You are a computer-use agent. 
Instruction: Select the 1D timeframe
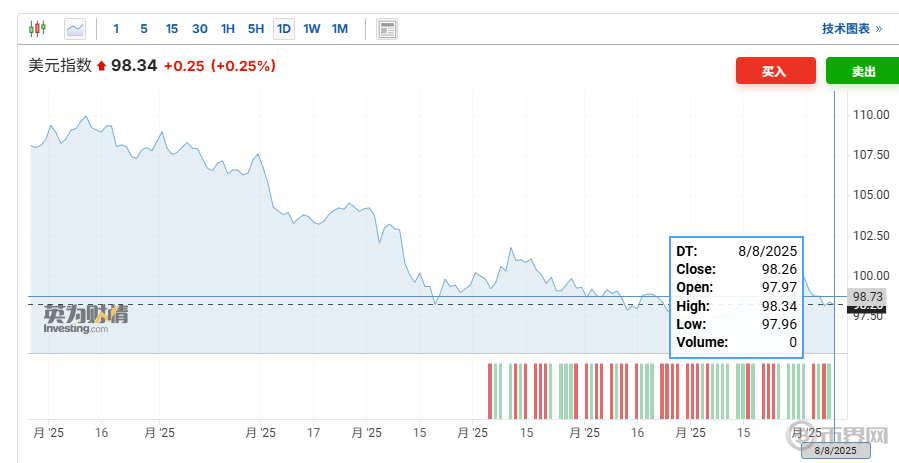284,29
